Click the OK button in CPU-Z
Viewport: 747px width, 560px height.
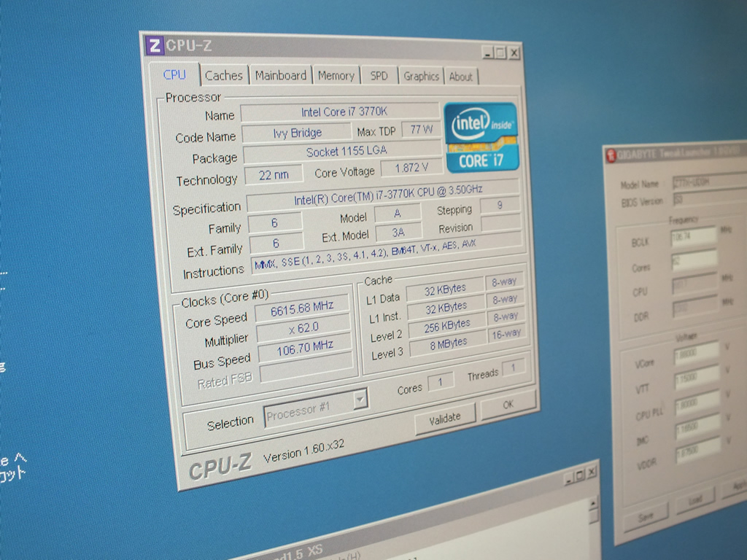coord(508,405)
